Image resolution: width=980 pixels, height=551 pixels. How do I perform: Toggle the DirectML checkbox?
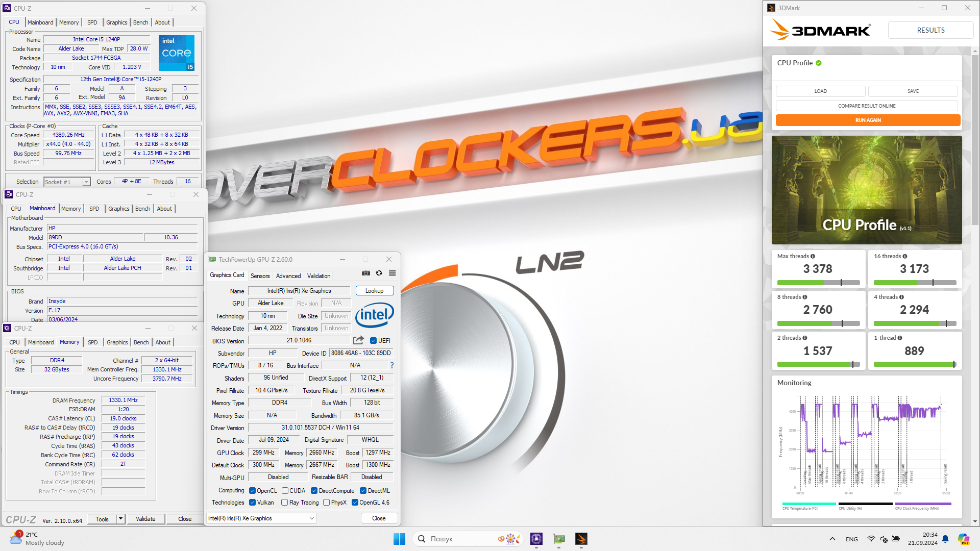coord(363,491)
